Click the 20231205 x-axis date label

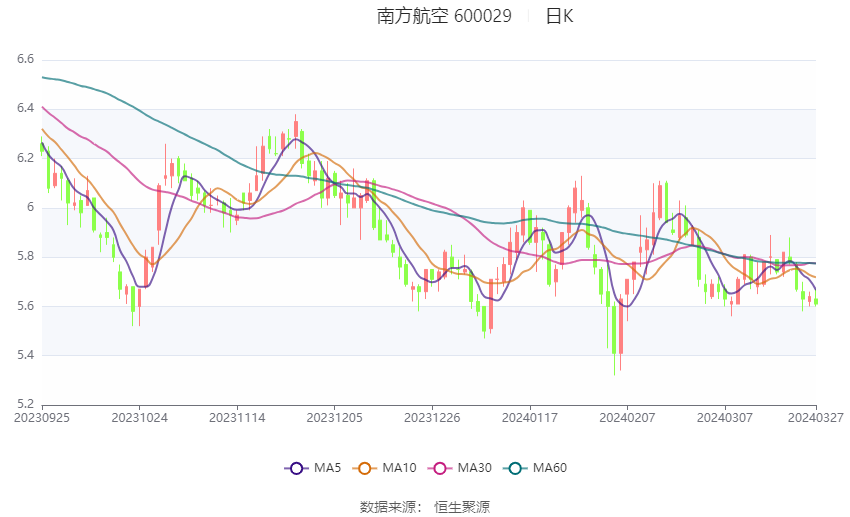tap(334, 418)
